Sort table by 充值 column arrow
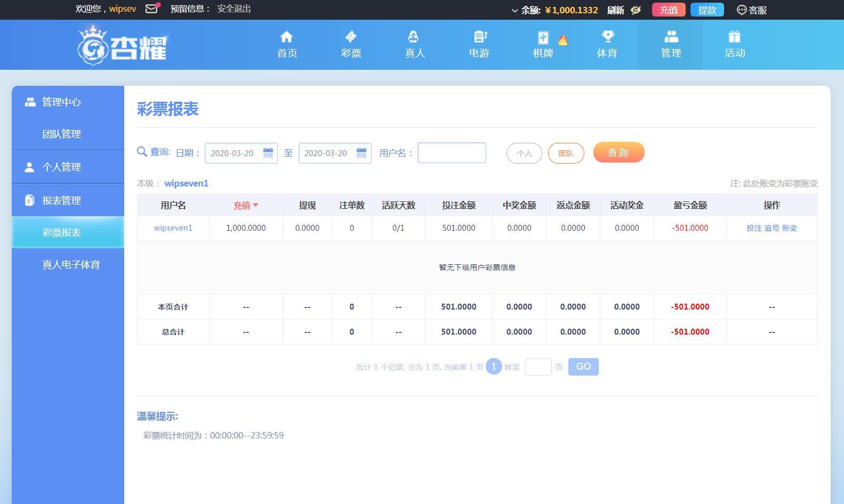844x504 pixels. point(255,205)
